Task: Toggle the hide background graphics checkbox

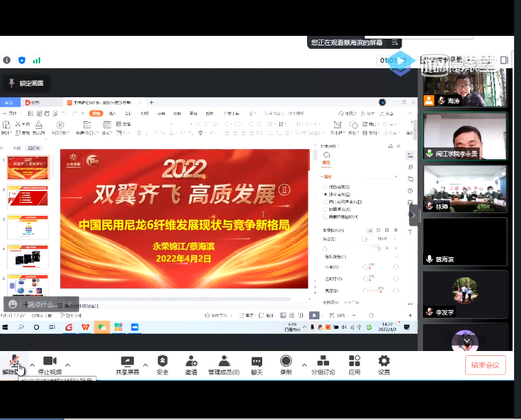Action: click(325, 217)
